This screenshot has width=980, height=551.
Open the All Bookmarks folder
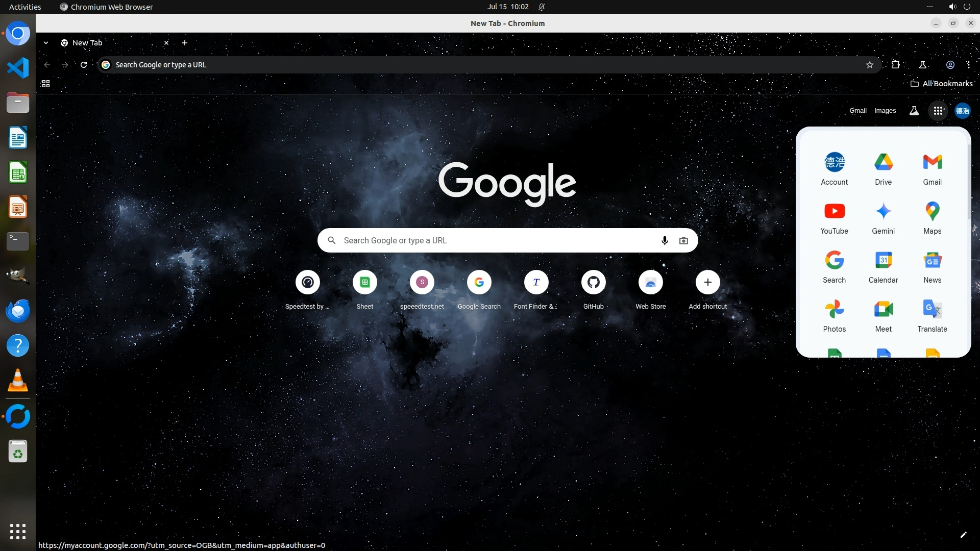pyautogui.click(x=942, y=84)
